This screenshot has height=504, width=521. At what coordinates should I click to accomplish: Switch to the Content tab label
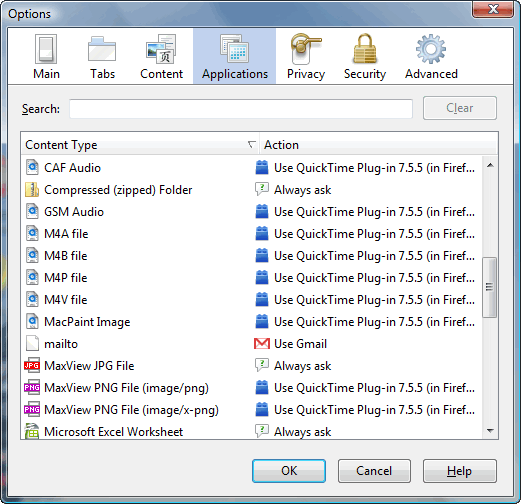[161, 74]
